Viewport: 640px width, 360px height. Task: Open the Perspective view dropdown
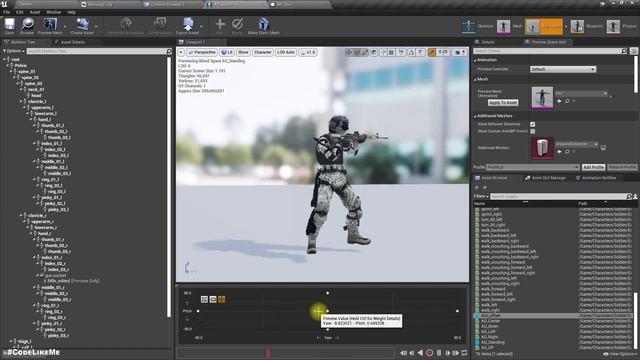point(201,52)
